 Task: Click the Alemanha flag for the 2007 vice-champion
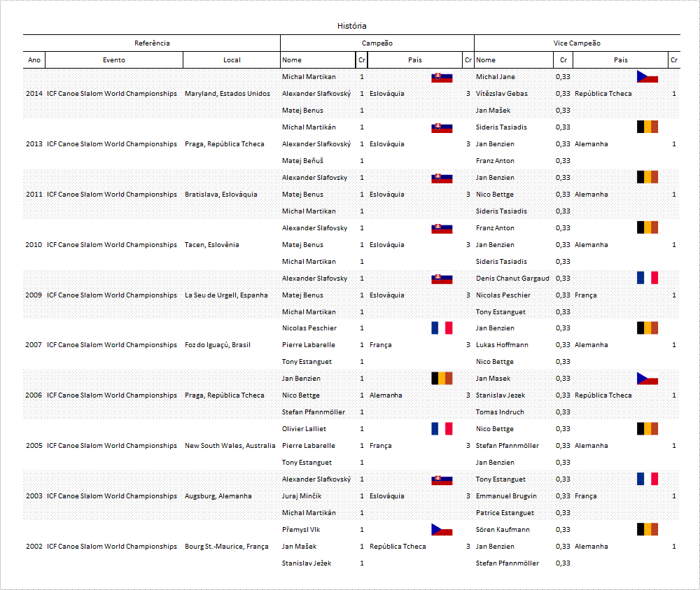click(647, 328)
